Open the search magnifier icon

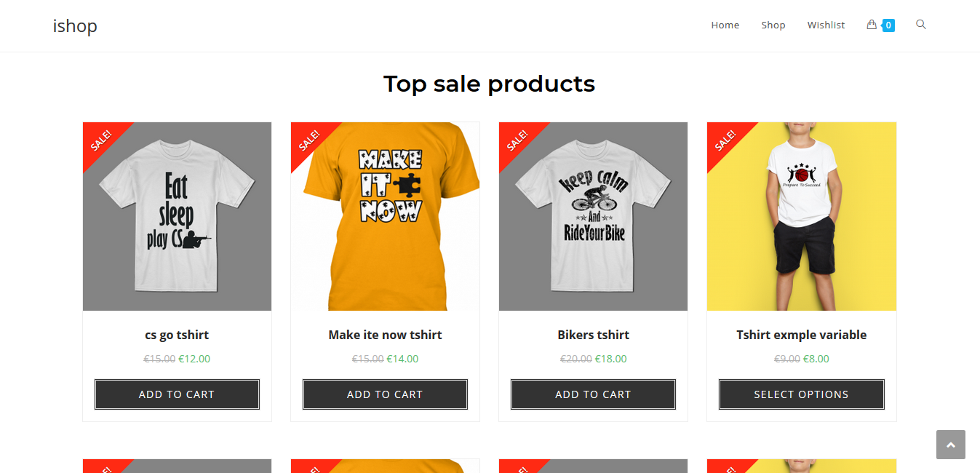click(x=921, y=25)
